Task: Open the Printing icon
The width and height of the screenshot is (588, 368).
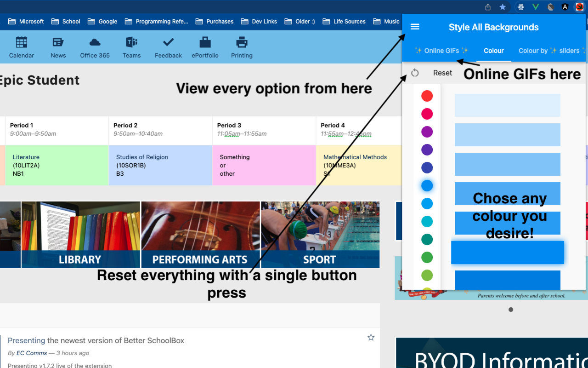Action: point(242,43)
